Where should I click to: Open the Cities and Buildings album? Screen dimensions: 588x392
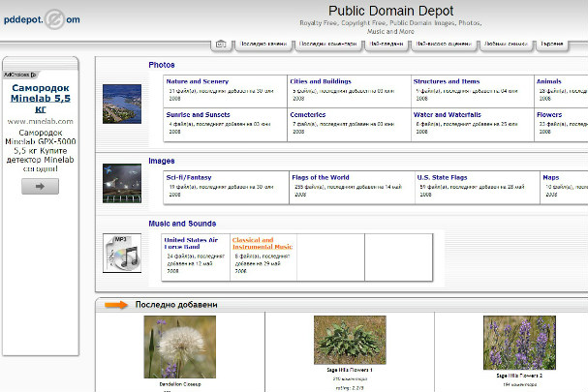click(x=321, y=81)
